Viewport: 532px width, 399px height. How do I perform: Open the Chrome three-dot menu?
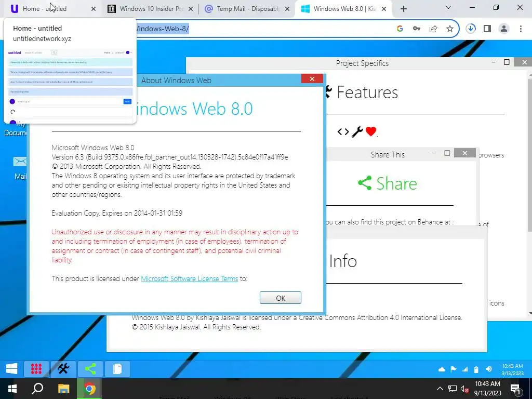(x=521, y=29)
